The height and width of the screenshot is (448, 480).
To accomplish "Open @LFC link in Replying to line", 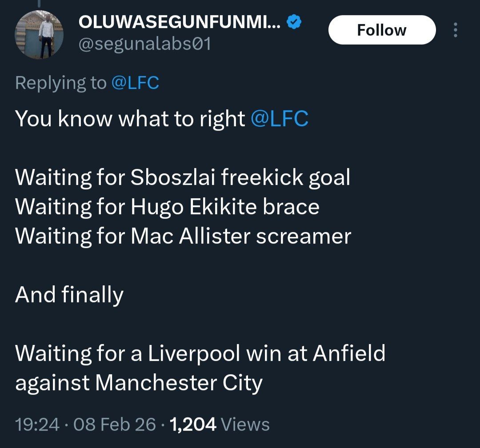I will (135, 83).
